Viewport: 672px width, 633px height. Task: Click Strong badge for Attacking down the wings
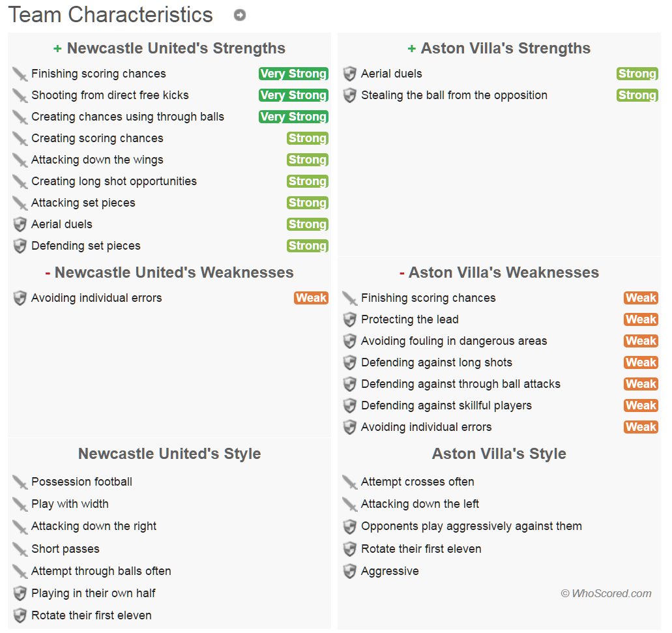coord(308,160)
